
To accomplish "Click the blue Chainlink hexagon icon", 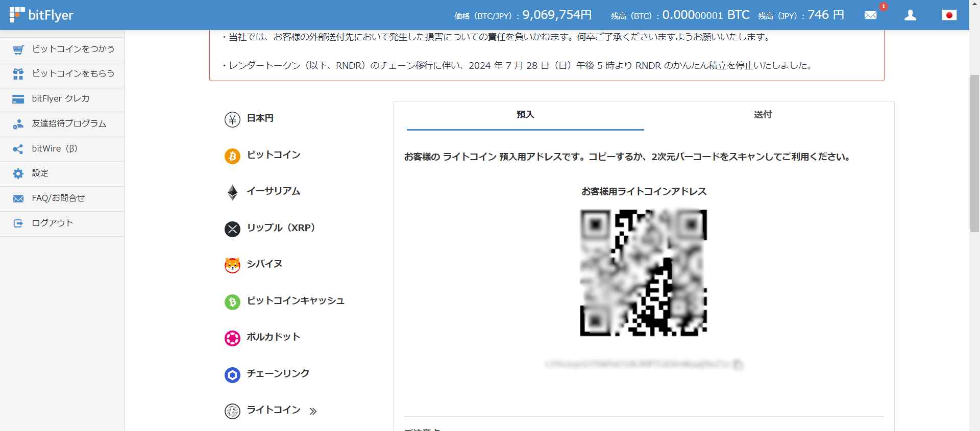I will coord(232,375).
